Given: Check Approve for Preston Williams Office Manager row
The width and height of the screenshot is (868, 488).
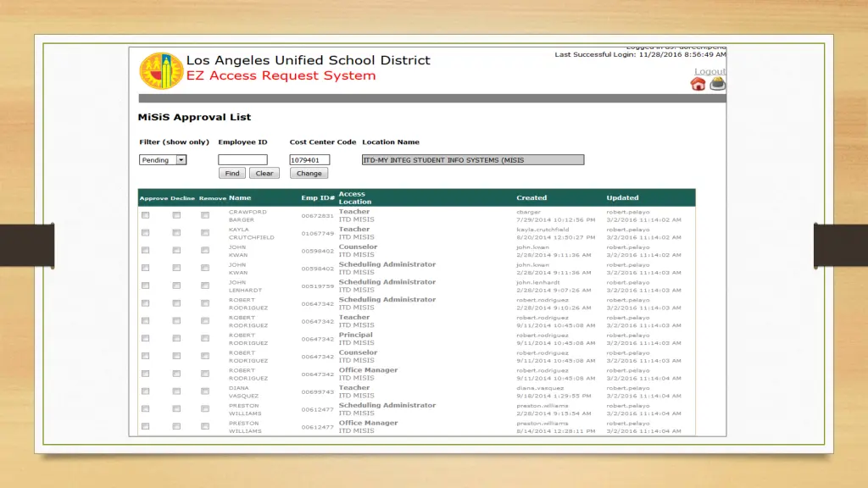Looking at the screenshot, I should (145, 427).
